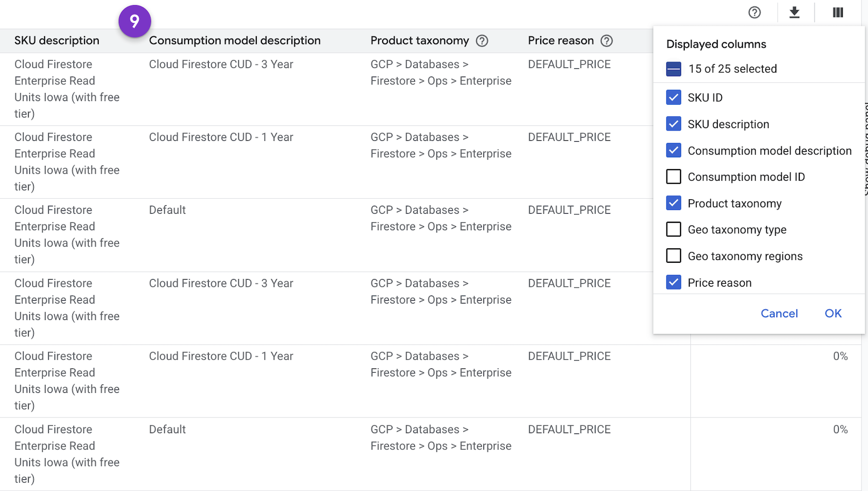Click the download/export icon
868x491 pixels.
point(795,13)
